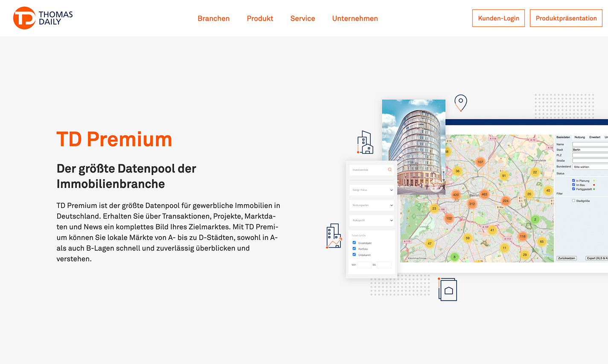Click the glass office tower photo
Screen dimensions: 608x364
[414, 147]
